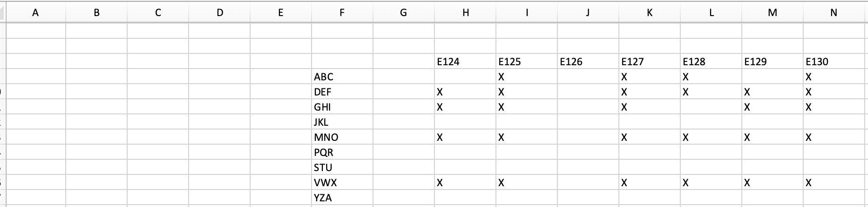Select the MNO label cell

point(342,137)
